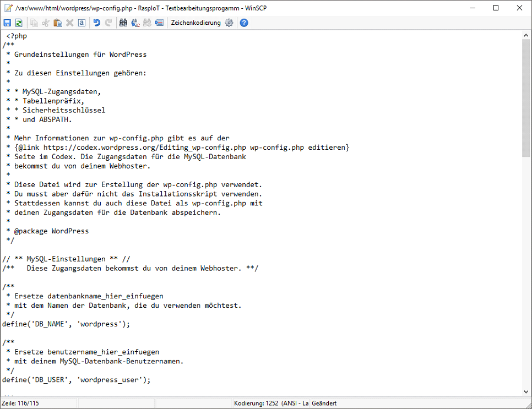Click the Select All toolbar icon
Viewport: 532px width, 409px height.
pyautogui.click(x=82, y=23)
